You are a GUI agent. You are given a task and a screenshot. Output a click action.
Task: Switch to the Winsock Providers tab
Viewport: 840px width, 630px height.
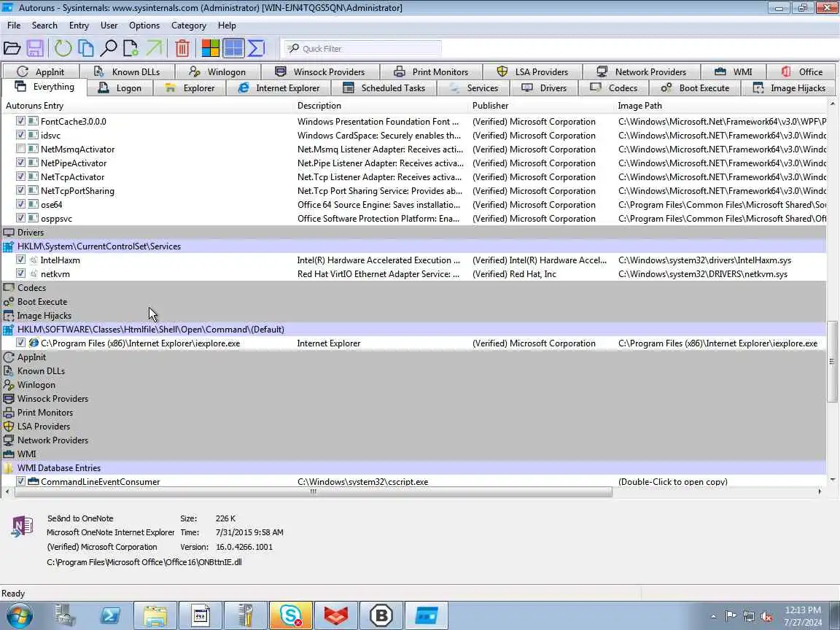click(x=320, y=71)
